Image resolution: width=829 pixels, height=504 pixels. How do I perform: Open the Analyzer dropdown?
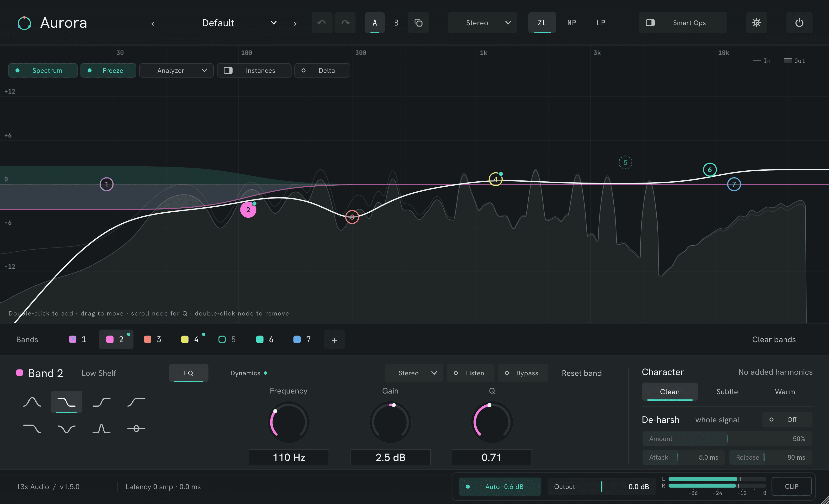[176, 70]
